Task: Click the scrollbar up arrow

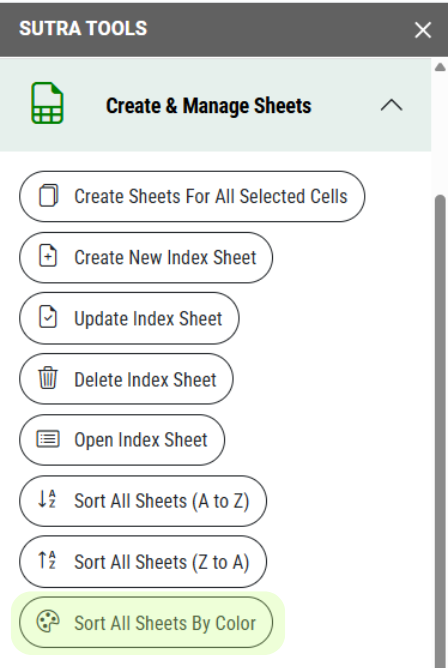Action: tap(440, 67)
